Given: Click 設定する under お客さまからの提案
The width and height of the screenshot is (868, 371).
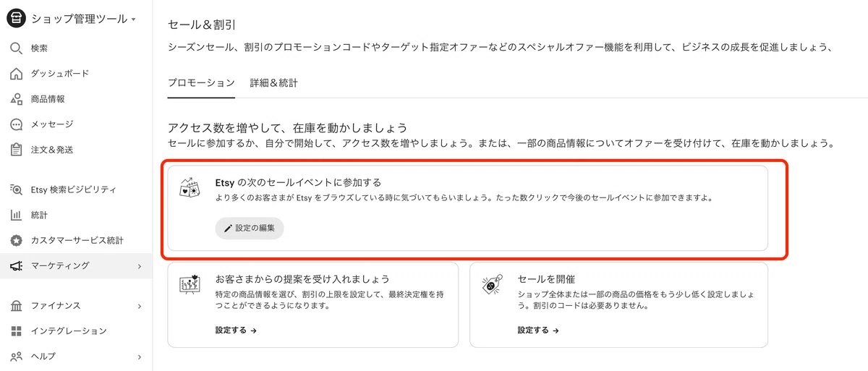Looking at the screenshot, I should coord(236,330).
